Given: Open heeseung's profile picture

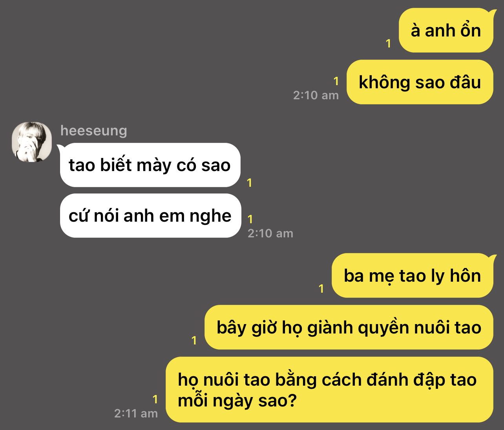Looking at the screenshot, I should 32,142.
